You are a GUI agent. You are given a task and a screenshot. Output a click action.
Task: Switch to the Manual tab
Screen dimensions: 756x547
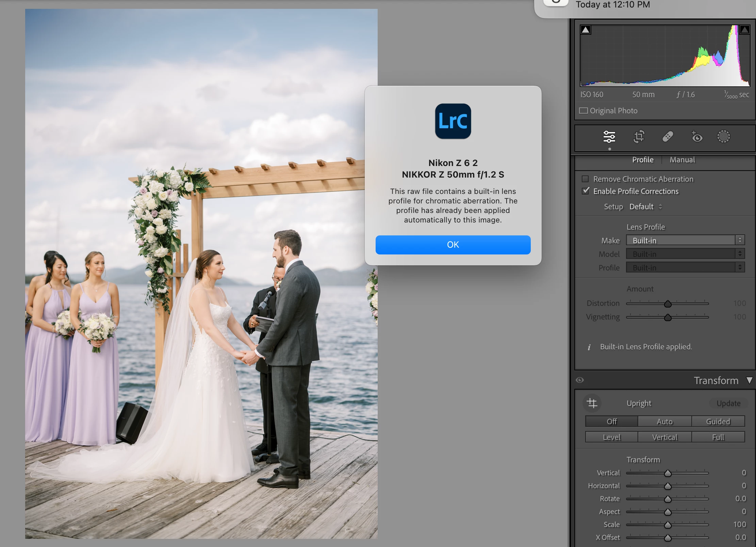point(682,160)
